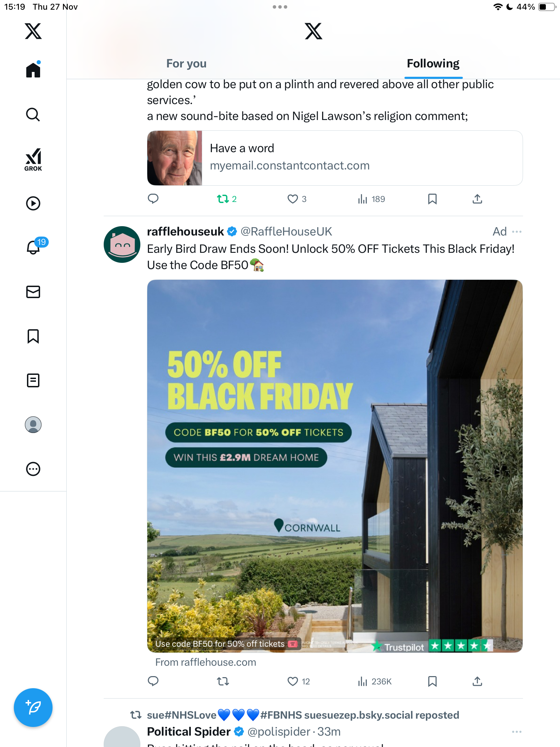Open more options on rafflehouseuk ad
This screenshot has width=560, height=747.
517,231
